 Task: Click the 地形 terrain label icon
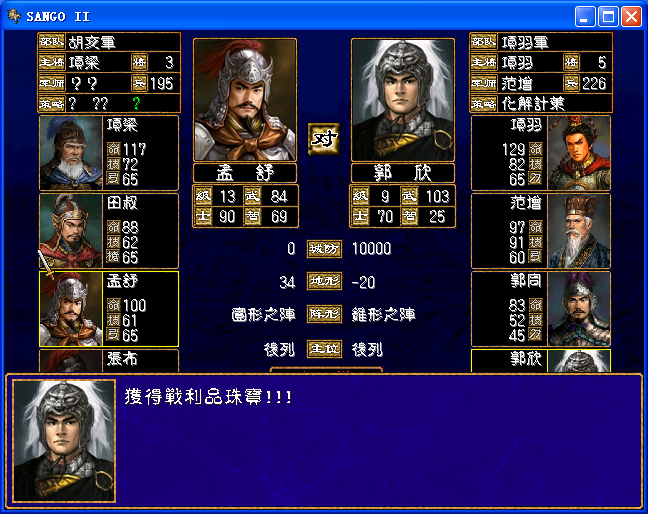324,282
